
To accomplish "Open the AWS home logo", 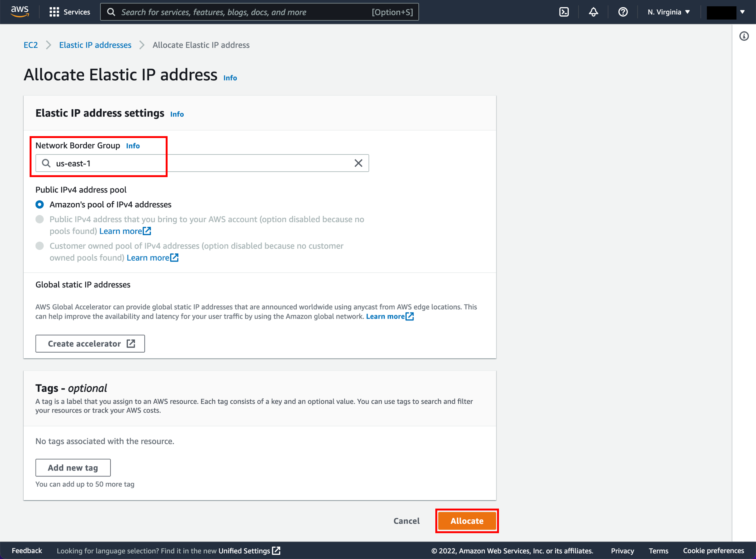I will pyautogui.click(x=20, y=12).
